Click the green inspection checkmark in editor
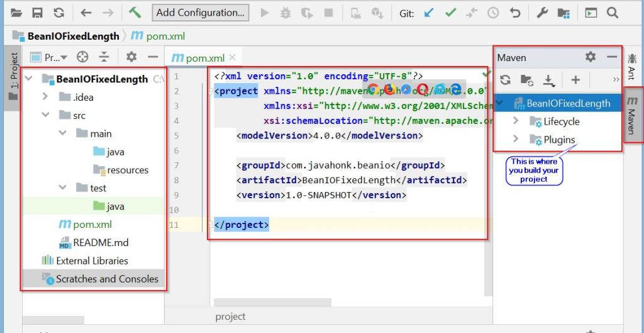This screenshot has width=644, height=333. [x=487, y=75]
